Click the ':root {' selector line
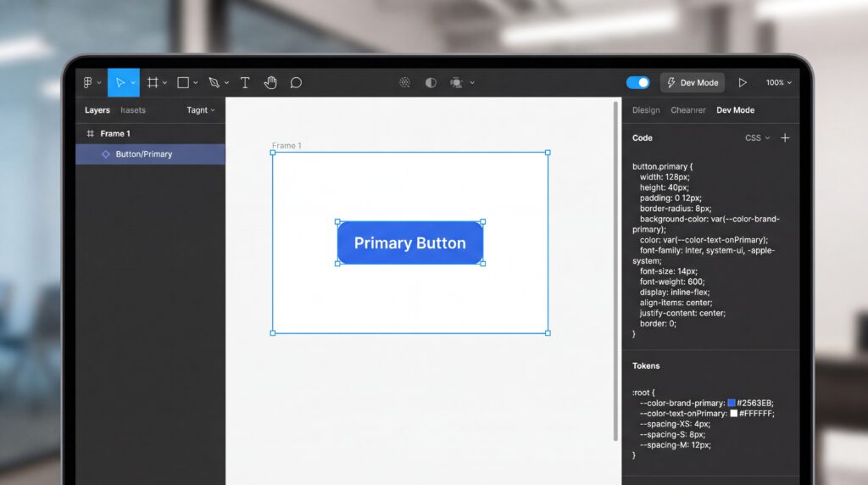Viewport: 868px width, 485px height. (x=643, y=393)
